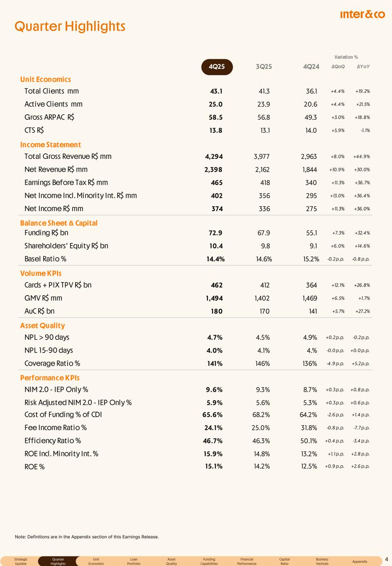Image resolution: width=392 pixels, height=566 pixels.
Task: Select the 3Q25 column header
Action: tap(264, 67)
